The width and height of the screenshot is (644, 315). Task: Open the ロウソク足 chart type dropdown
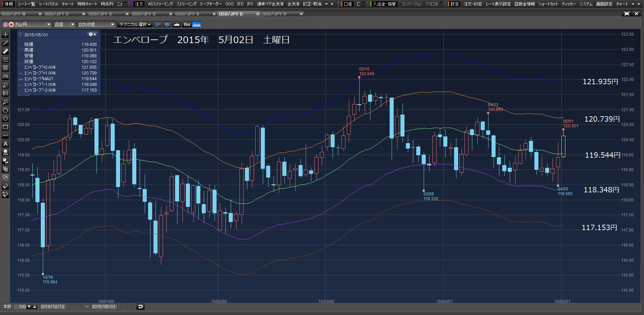pyautogui.click(x=96, y=25)
